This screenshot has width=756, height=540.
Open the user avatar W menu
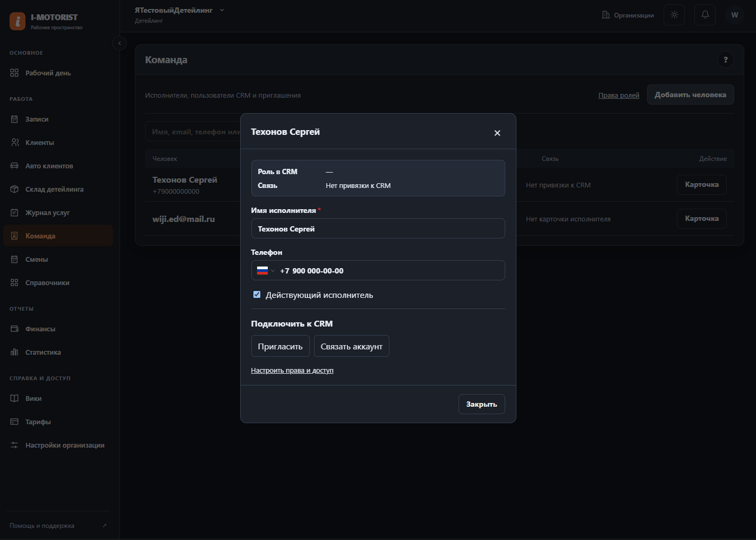735,15
